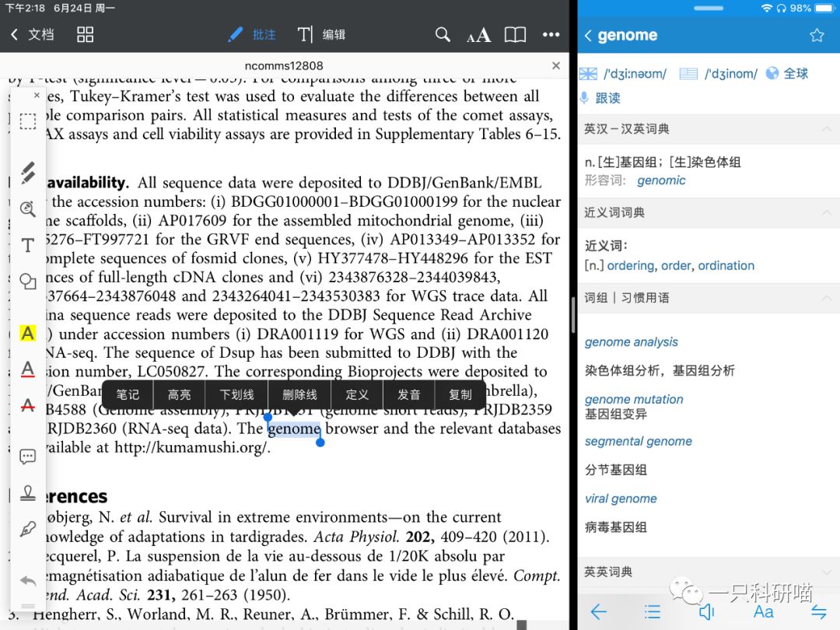
Task: Collapse the 近义词典 section
Action: point(827,212)
